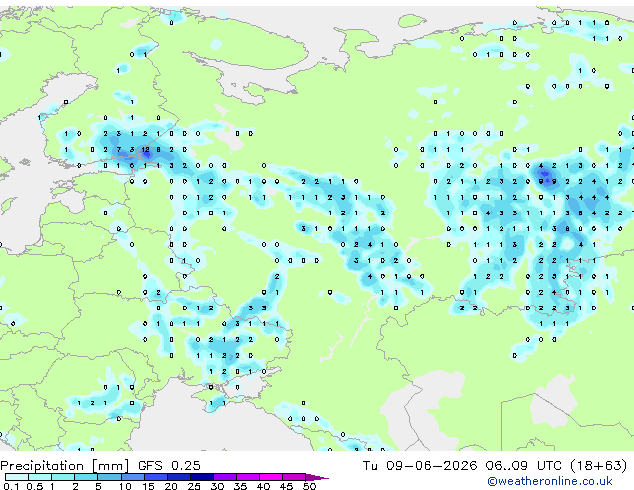Click the 'Precipitation [mm]' title text

(x=65, y=466)
